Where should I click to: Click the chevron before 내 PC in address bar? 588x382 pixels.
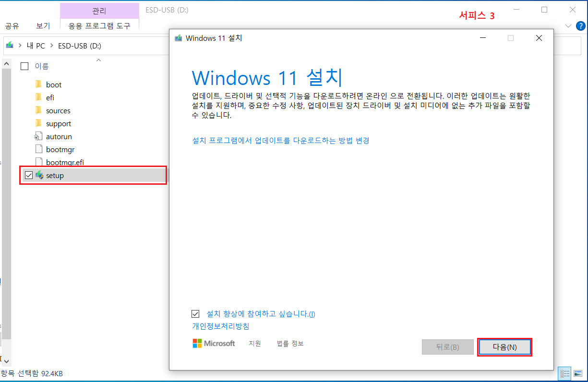(x=20, y=46)
